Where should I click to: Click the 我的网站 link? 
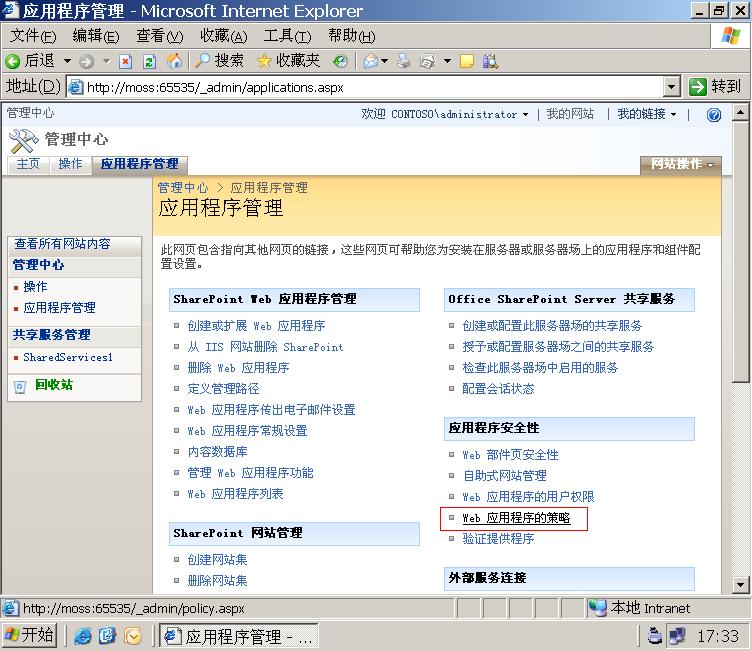[x=570, y=114]
